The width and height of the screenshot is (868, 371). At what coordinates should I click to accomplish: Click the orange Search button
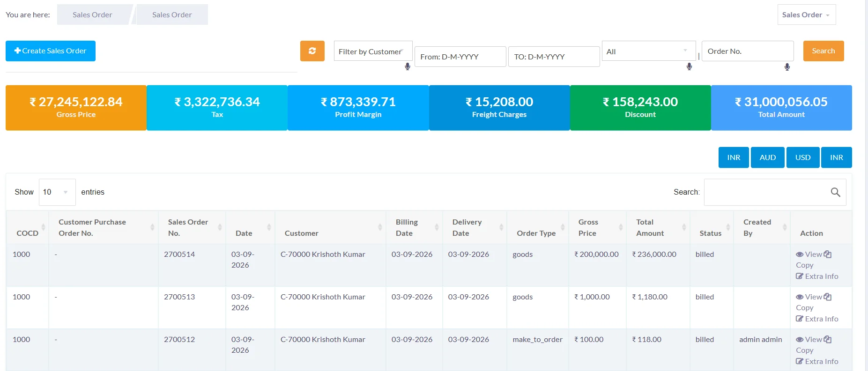click(x=823, y=51)
